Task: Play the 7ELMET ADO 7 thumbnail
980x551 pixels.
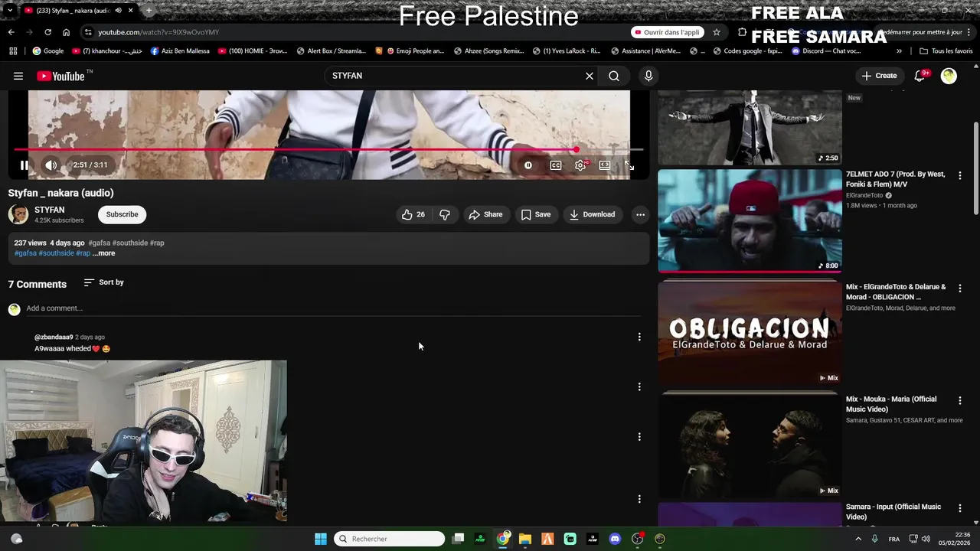Action: (x=750, y=220)
